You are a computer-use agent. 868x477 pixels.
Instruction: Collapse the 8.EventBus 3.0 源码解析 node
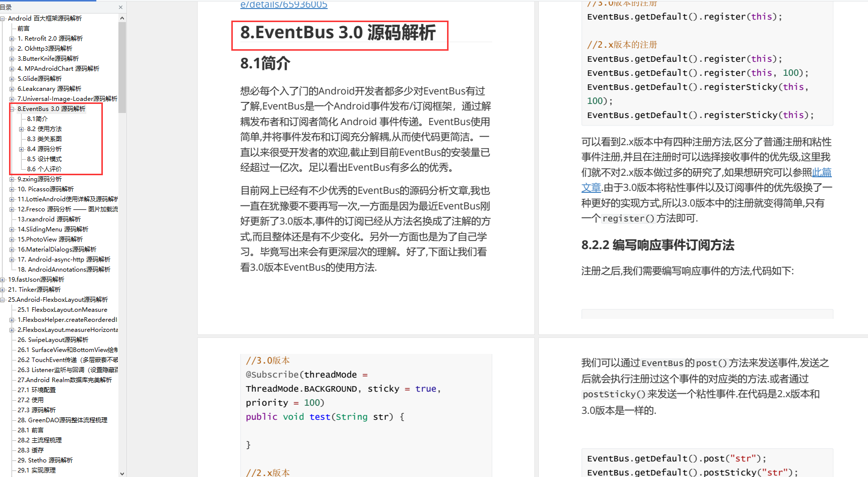[x=12, y=109]
